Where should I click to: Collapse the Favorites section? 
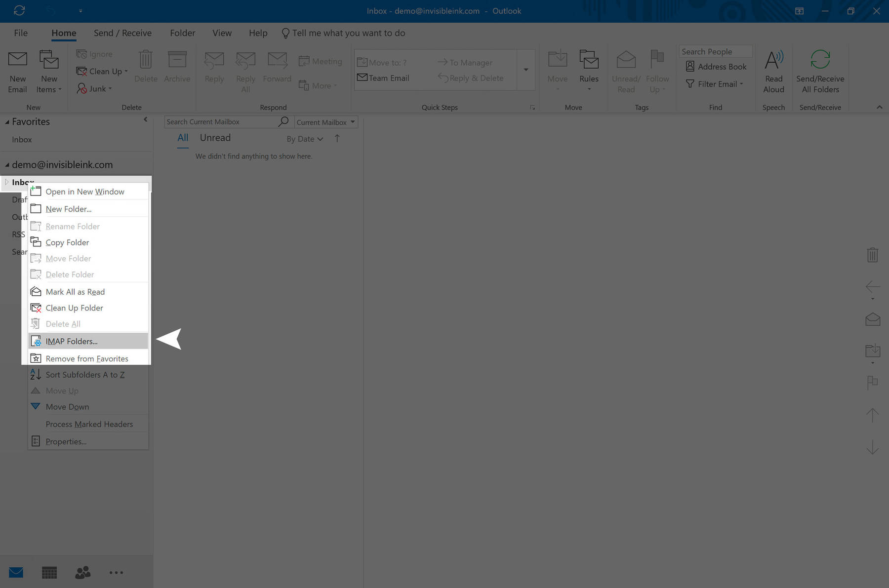[x=7, y=122]
